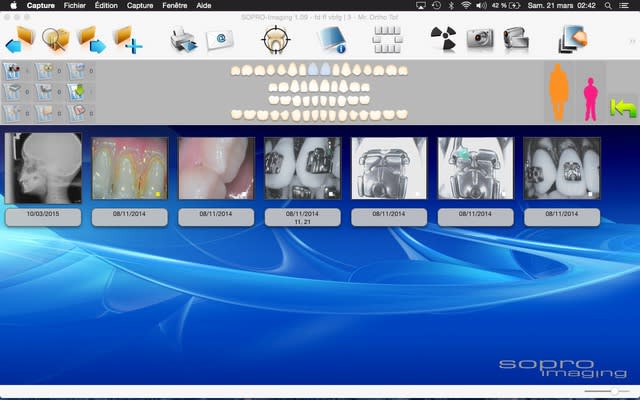Click the folder with blue plus icon
The image size is (640, 400).
[x=128, y=39]
